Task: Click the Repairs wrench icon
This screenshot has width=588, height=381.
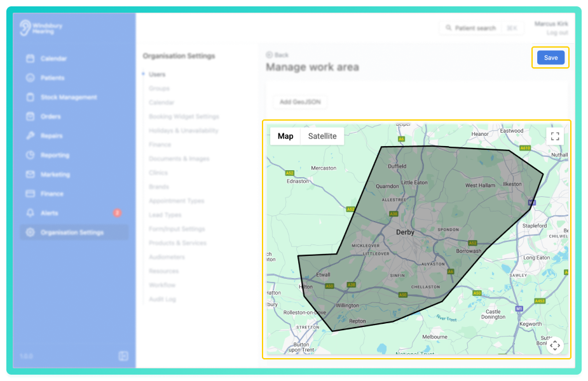Action: point(31,136)
